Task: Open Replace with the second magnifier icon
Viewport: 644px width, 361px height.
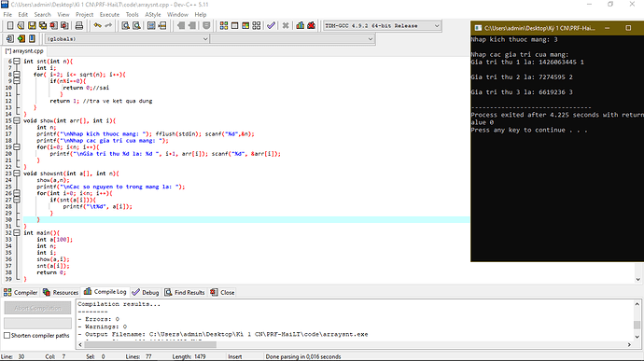Action: (137, 25)
